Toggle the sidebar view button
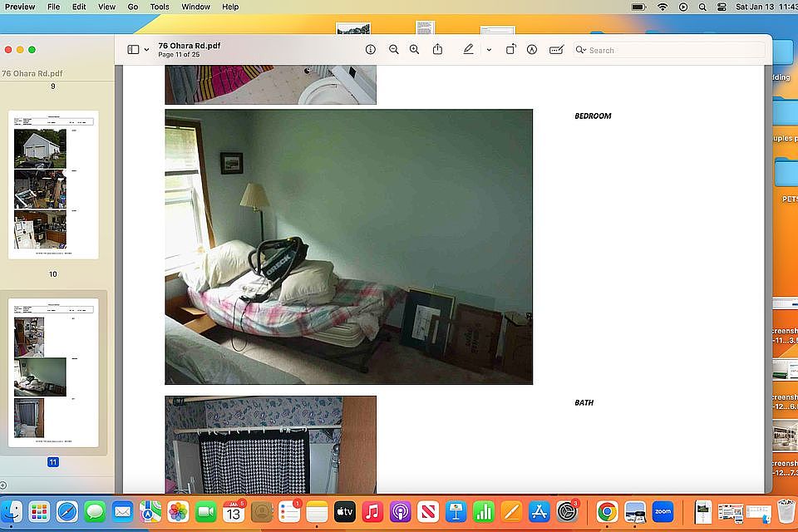The width and height of the screenshot is (798, 532). click(133, 50)
